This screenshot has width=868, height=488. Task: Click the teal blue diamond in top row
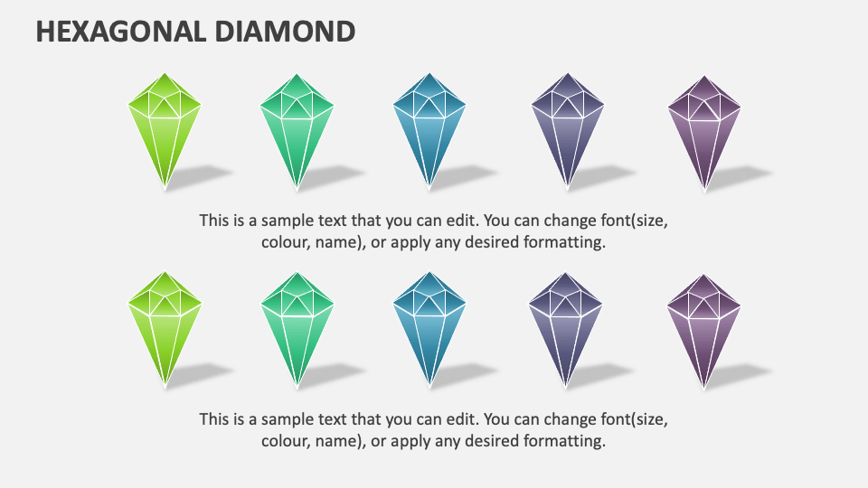tap(429, 131)
